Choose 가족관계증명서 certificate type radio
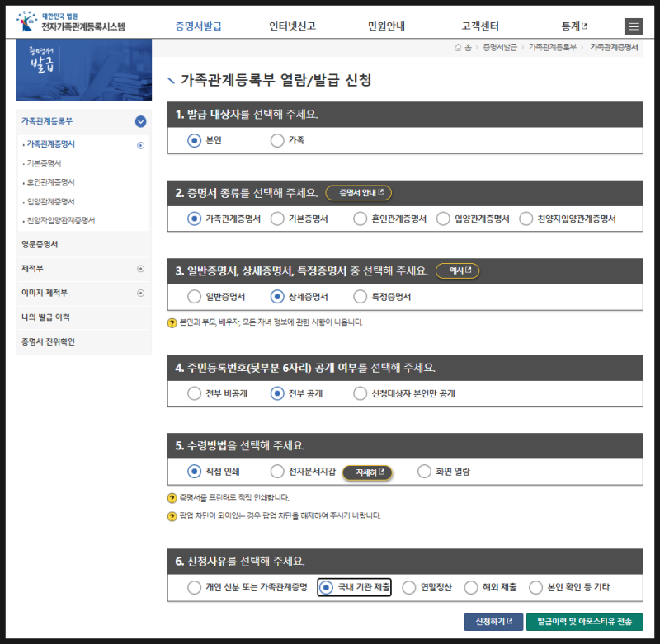The image size is (660, 644). coord(194,219)
